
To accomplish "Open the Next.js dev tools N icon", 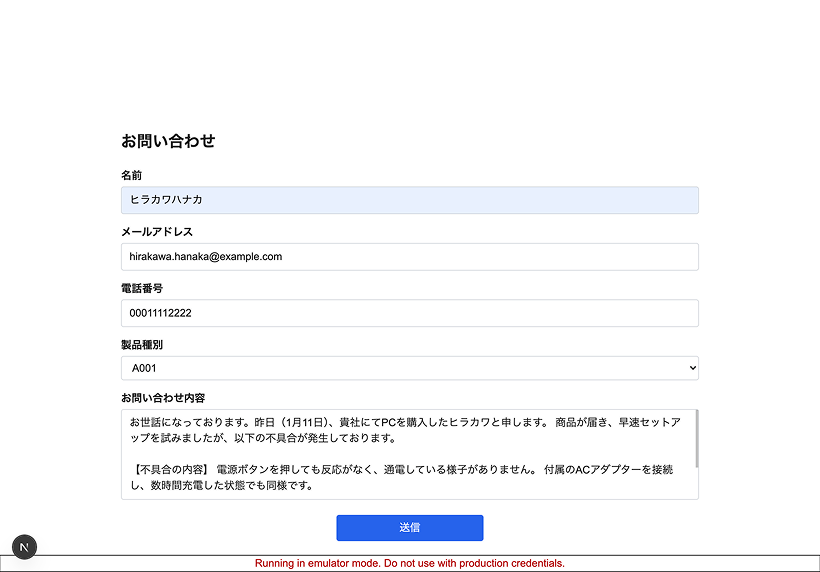I will (25, 546).
